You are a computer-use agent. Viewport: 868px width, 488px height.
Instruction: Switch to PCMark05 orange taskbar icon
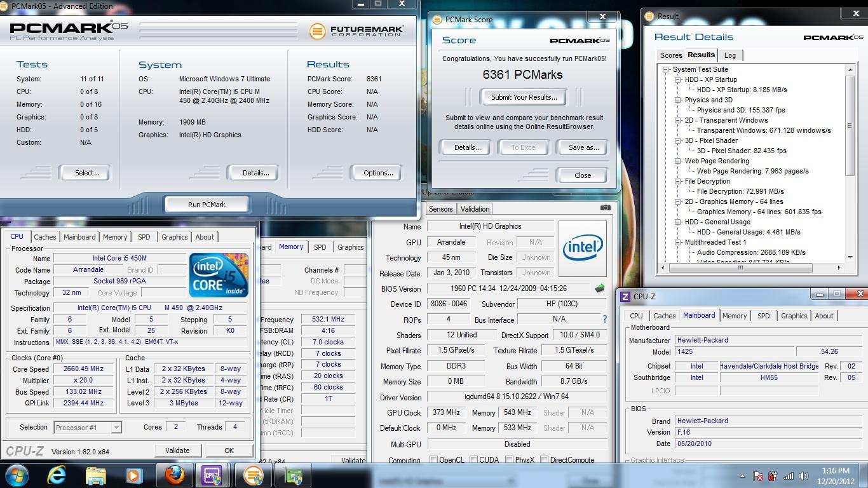tap(253, 475)
